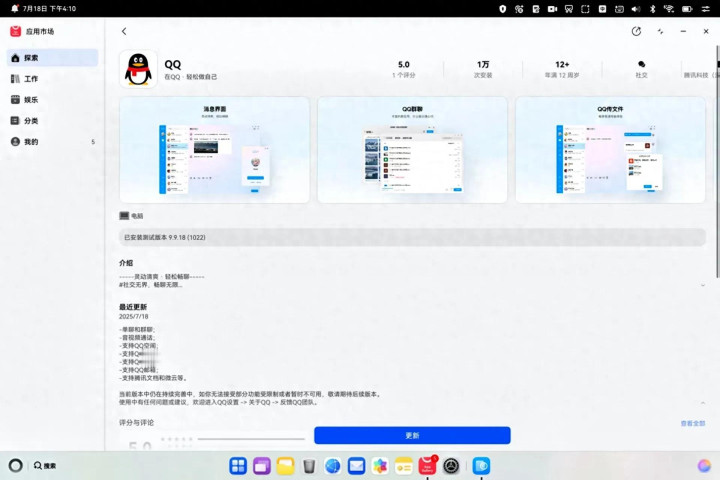Click the 搜索 button in the taskbar

(45, 466)
